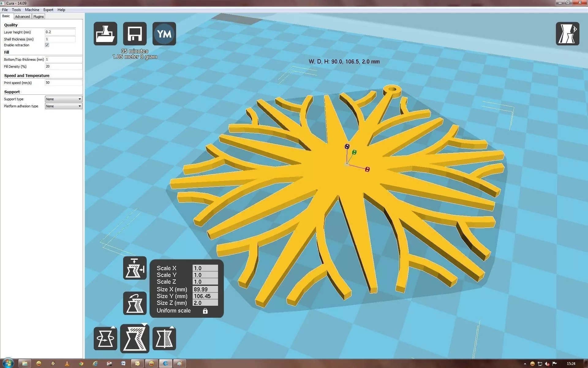588x368 pixels.
Task: Click the Reset scale icon
Action: [135, 303]
